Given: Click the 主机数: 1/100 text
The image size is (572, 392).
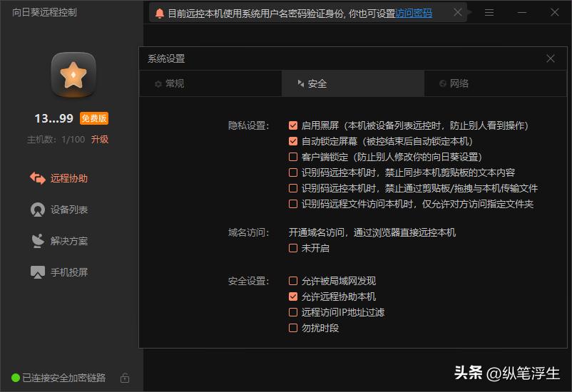Looking at the screenshot, I should [x=56, y=139].
